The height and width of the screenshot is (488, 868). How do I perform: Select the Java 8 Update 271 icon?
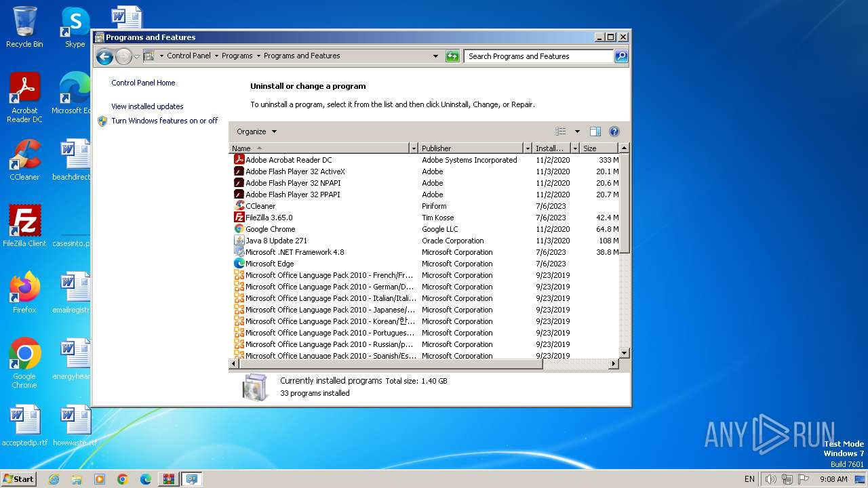coord(239,241)
